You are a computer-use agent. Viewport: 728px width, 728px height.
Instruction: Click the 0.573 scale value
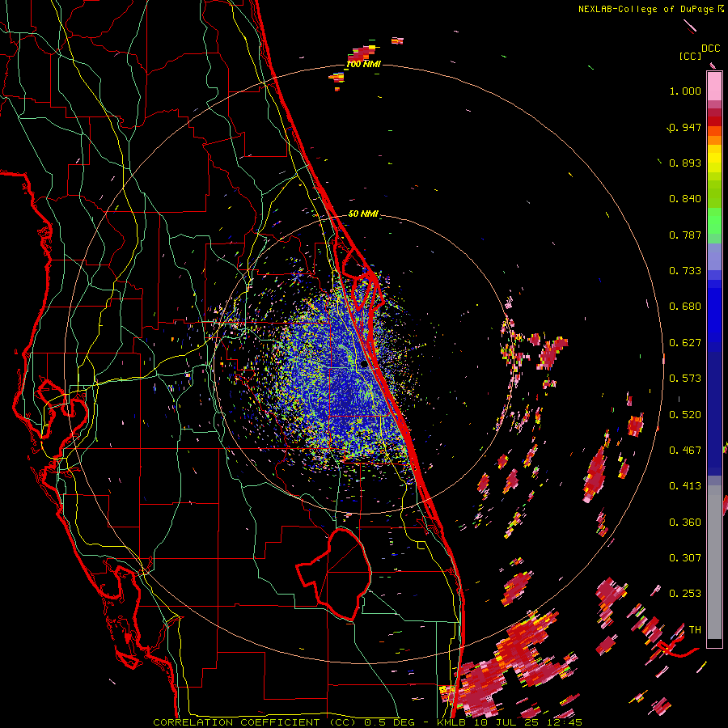point(685,379)
